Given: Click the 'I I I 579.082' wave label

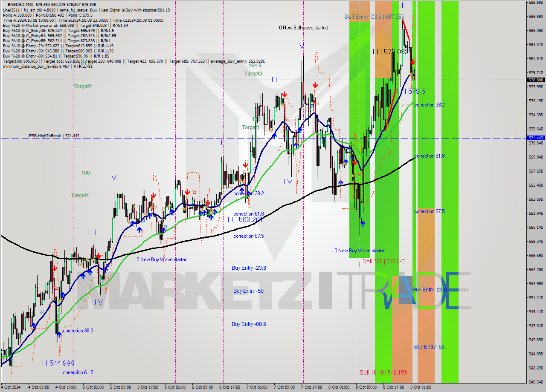Looking at the screenshot, I should click(x=390, y=52).
